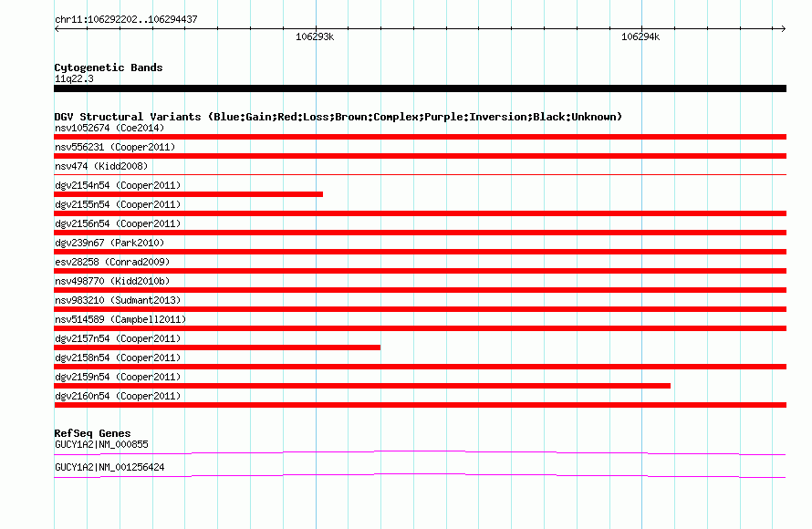Click the red bar of nsv514589
Screen dimensions: 812x529
pyautogui.click(x=420, y=328)
